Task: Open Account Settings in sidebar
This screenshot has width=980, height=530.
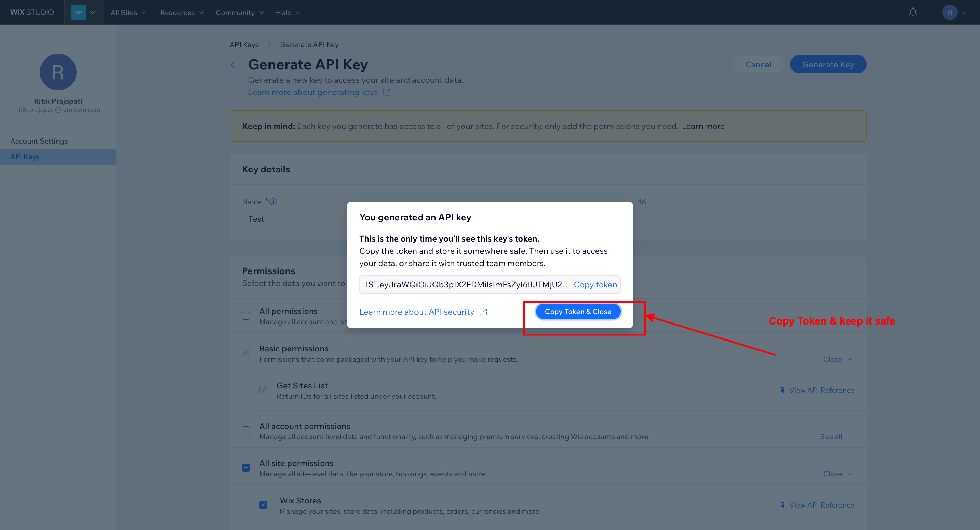Action: [x=39, y=141]
